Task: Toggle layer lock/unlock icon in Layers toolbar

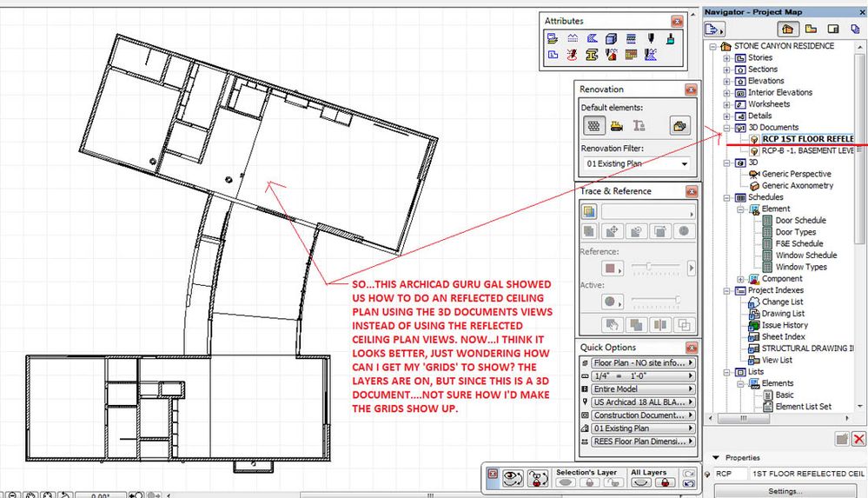Action: coord(538,478)
